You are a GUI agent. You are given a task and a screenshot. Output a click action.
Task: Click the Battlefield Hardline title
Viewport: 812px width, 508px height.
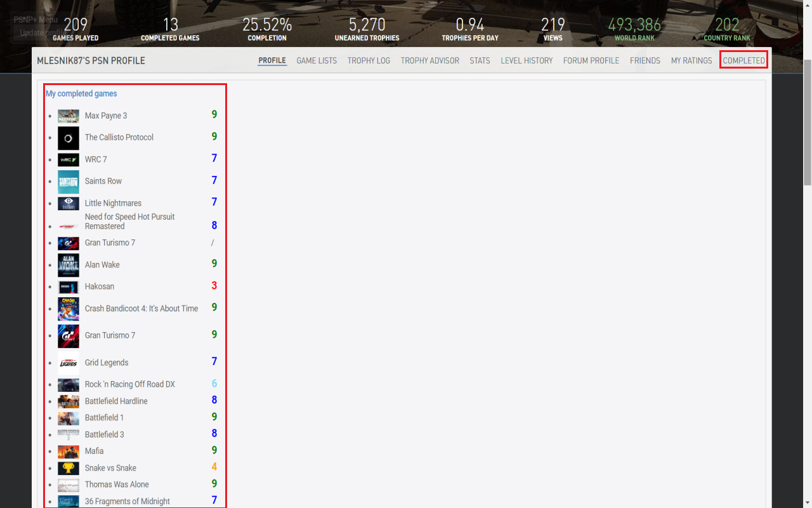[116, 401]
